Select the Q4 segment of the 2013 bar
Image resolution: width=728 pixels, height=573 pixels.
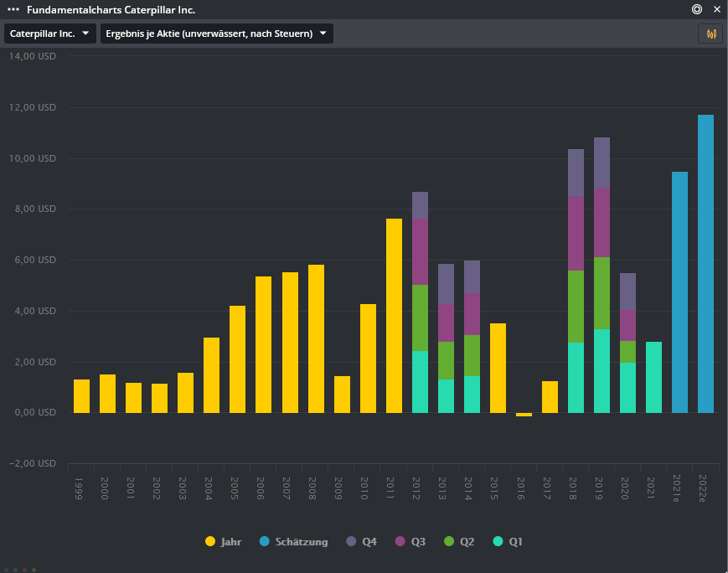pos(447,284)
